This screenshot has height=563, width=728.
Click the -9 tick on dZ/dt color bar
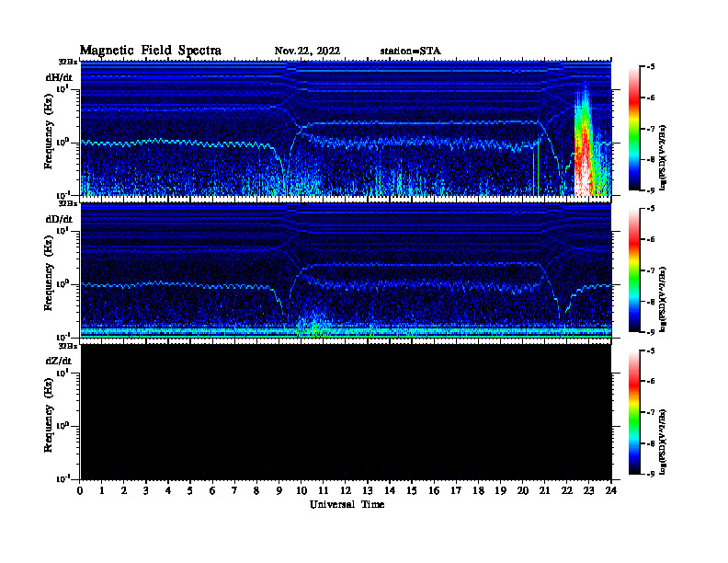(x=651, y=474)
